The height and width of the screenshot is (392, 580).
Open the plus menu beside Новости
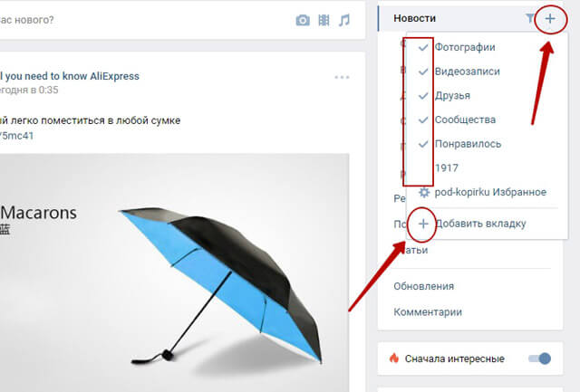[550, 18]
